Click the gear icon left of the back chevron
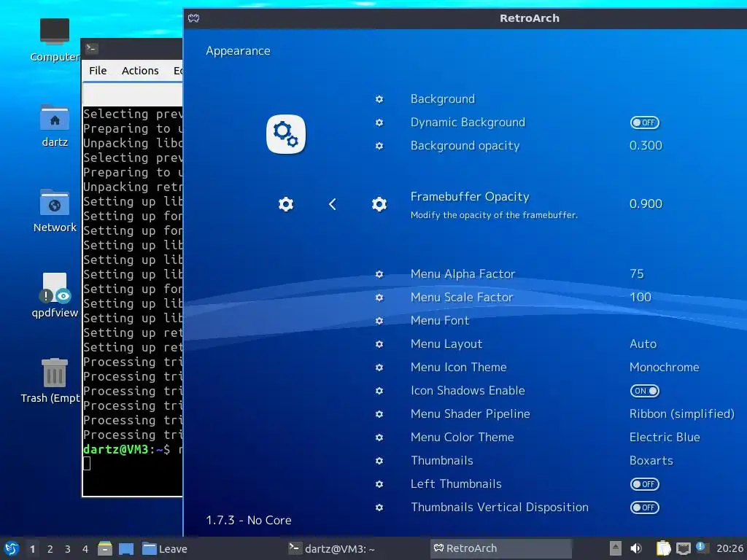Screen dimensions: 747x560 (x=286, y=204)
